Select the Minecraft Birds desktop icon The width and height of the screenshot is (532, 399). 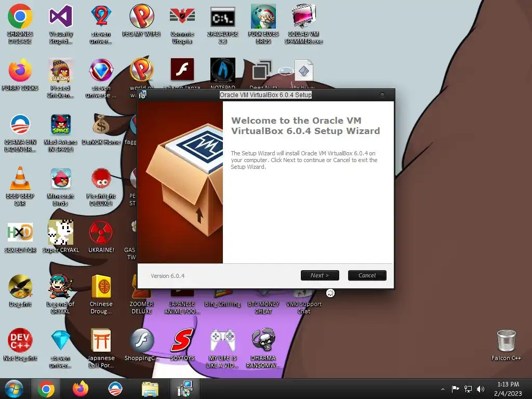[60, 187]
